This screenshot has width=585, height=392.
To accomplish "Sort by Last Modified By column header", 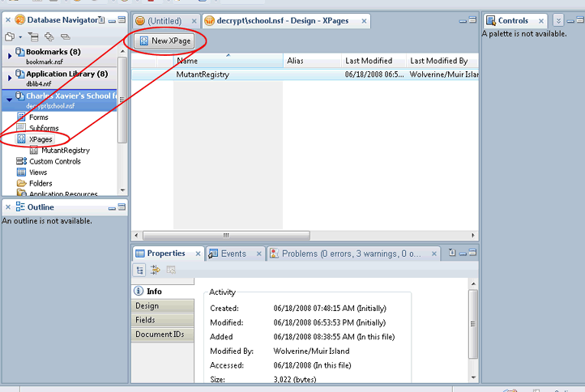I will click(x=442, y=61).
